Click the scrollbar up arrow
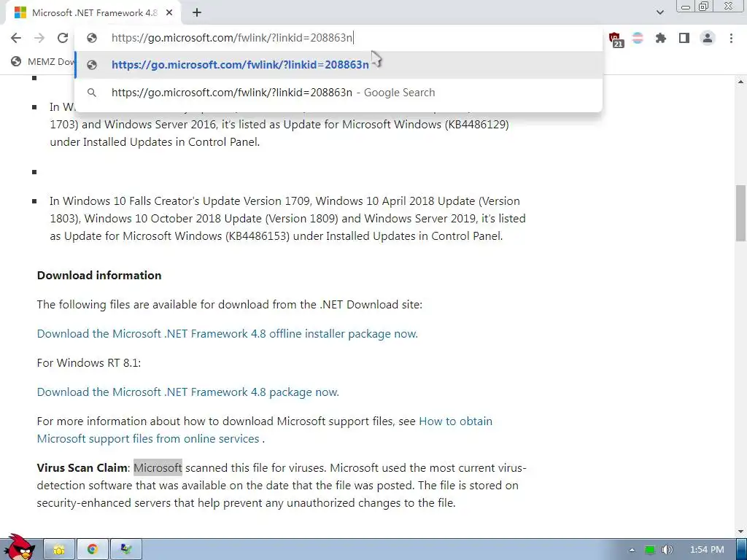This screenshot has height=560, width=747. tap(740, 82)
